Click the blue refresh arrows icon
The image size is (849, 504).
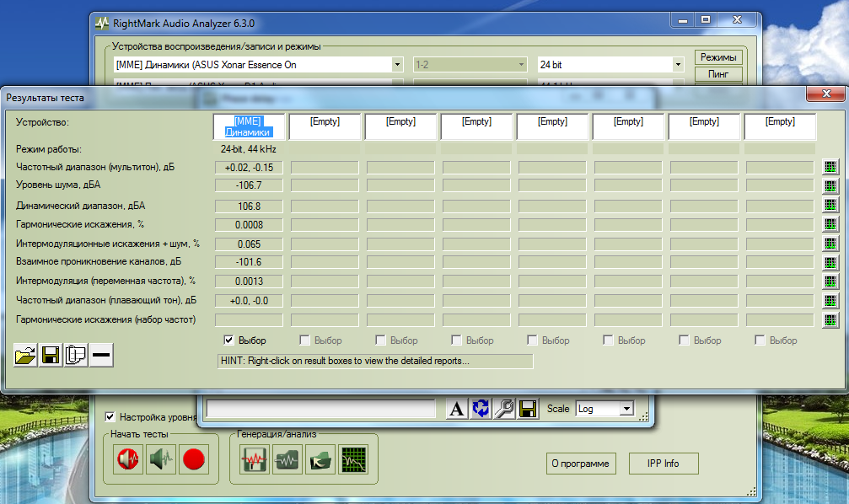(x=481, y=409)
